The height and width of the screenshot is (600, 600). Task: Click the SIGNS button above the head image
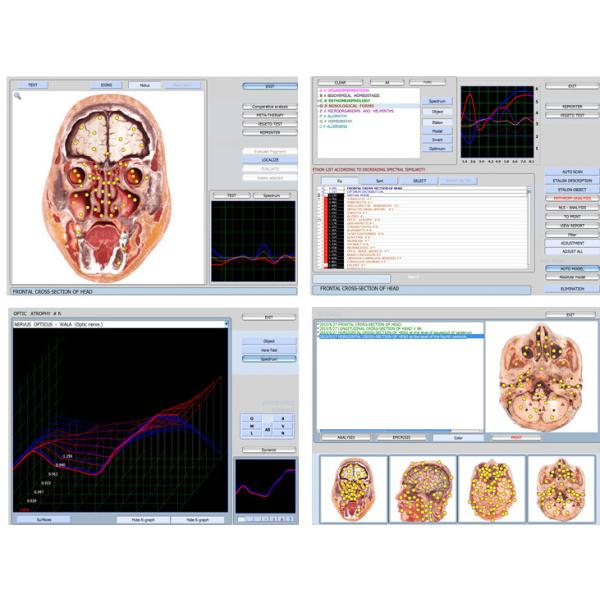pos(107,85)
